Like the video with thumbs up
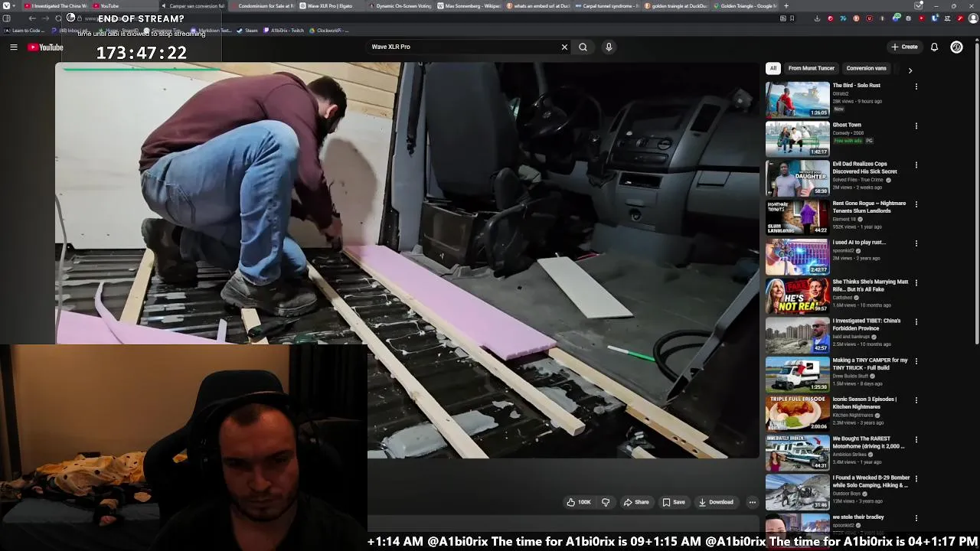The width and height of the screenshot is (980, 551). (x=579, y=502)
